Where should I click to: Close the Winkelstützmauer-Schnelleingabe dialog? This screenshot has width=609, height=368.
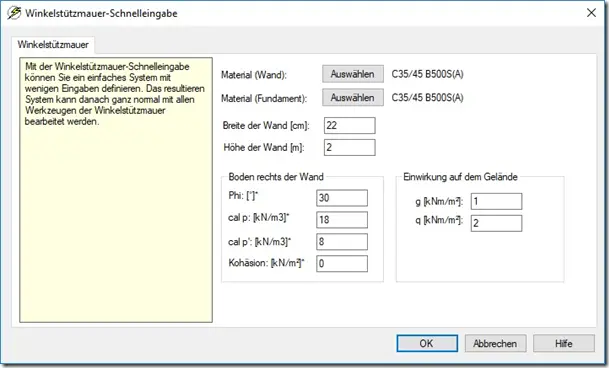[591, 13]
